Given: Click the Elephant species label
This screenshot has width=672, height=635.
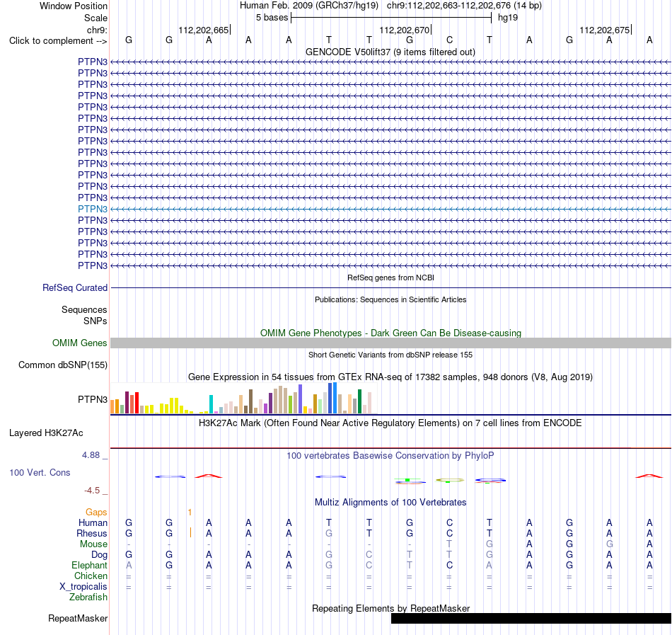Looking at the screenshot, I should (x=89, y=566).
